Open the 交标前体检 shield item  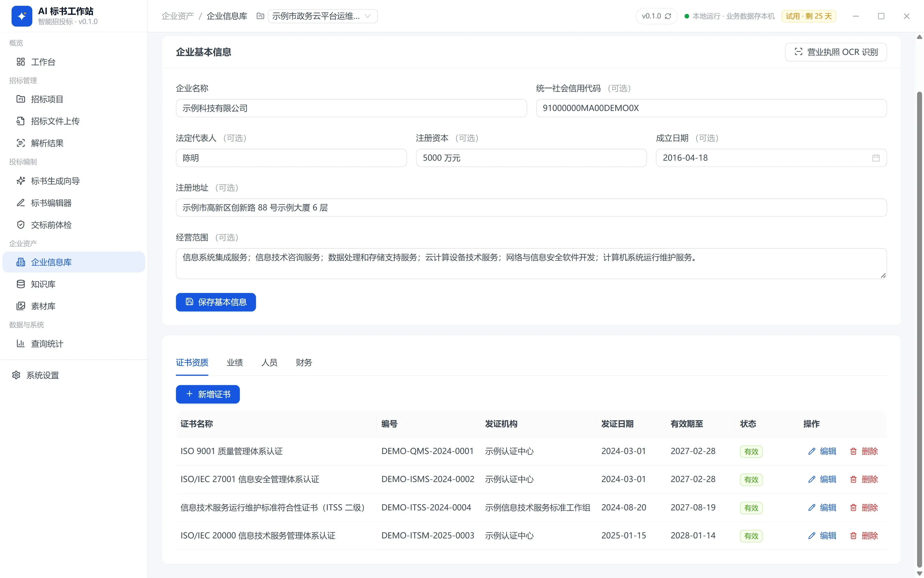tap(74, 225)
